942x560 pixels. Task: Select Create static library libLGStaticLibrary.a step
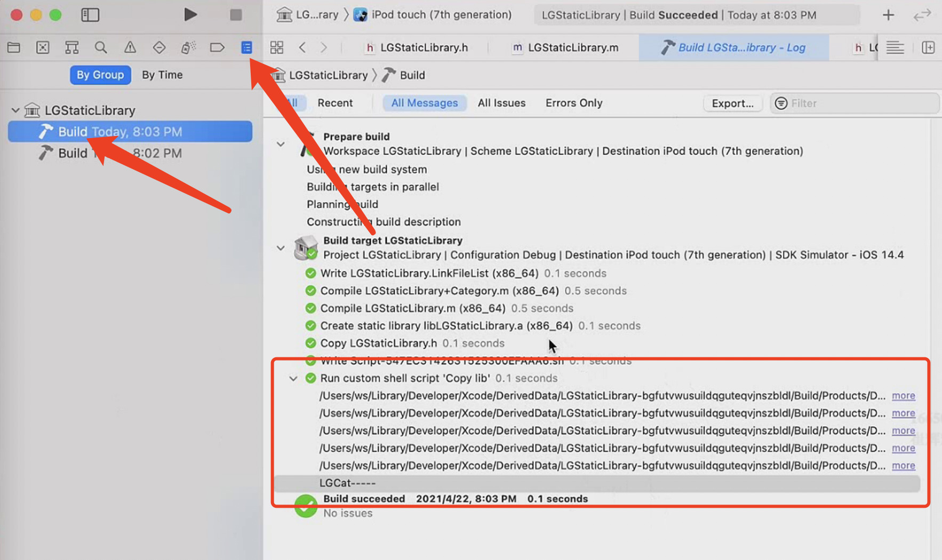(x=473, y=326)
